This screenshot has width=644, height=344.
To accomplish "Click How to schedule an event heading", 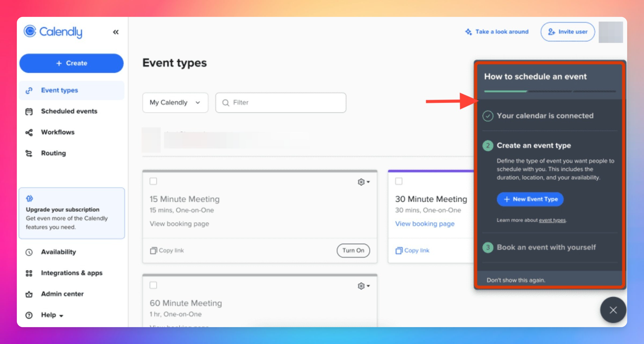I will (535, 76).
